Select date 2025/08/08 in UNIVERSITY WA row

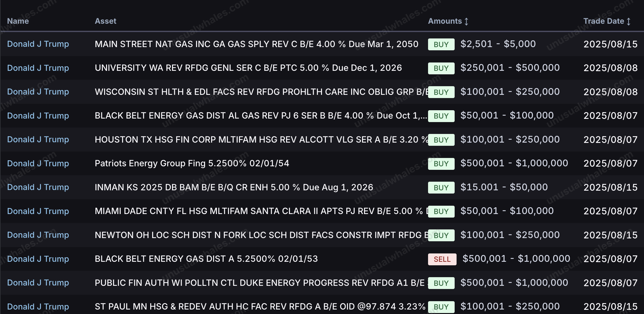pyautogui.click(x=610, y=68)
